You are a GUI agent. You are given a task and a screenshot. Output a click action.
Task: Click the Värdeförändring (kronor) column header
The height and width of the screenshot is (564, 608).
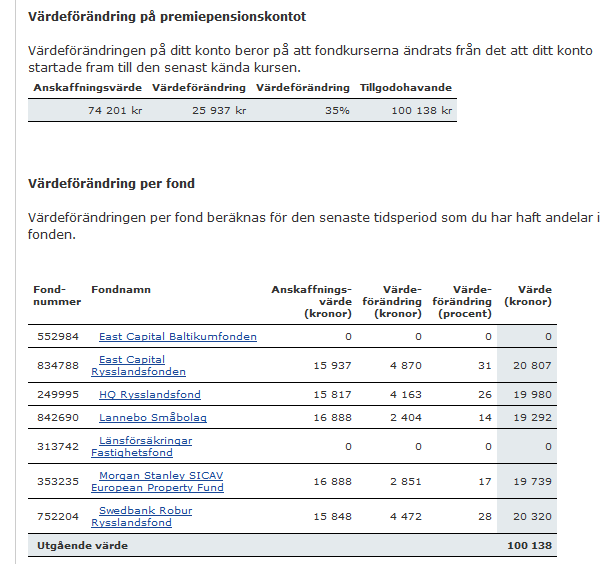pos(392,302)
